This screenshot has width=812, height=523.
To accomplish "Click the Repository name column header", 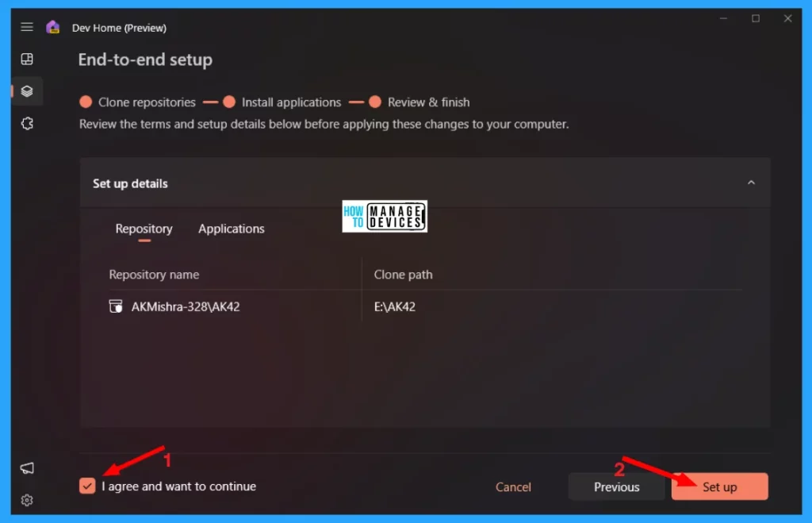I will click(x=154, y=275).
